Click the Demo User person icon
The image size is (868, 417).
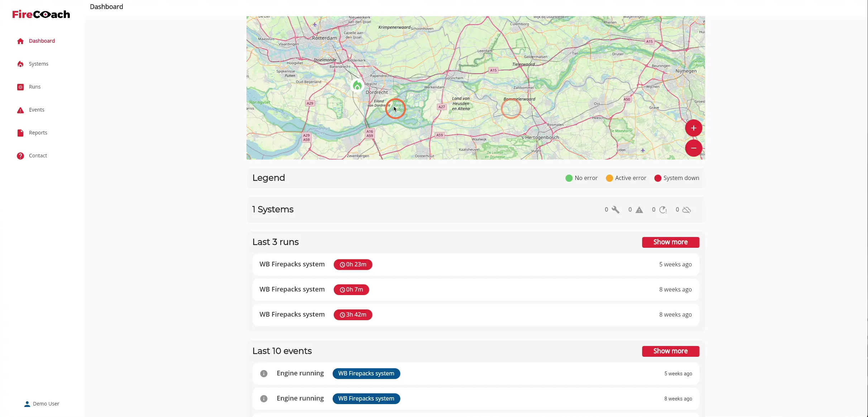(x=27, y=404)
